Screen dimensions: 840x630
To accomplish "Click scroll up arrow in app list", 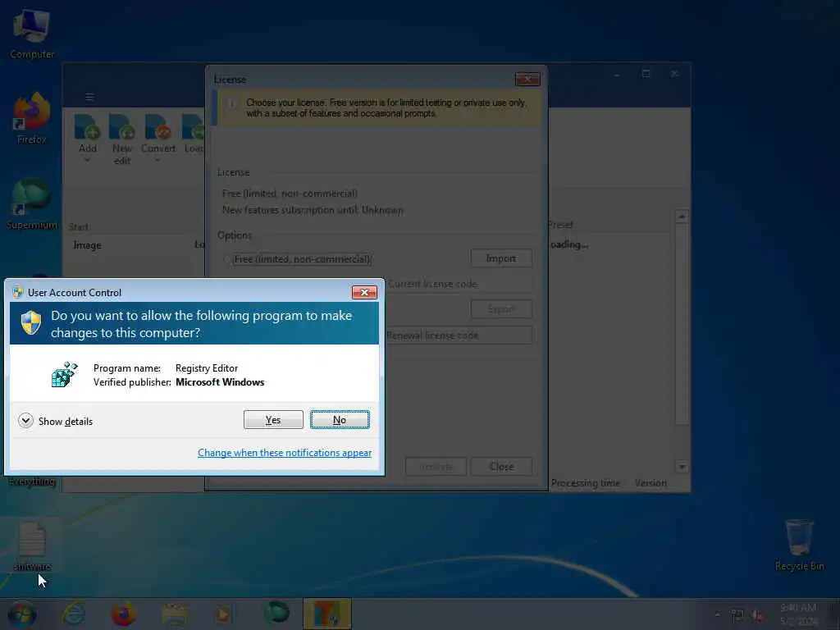I will [x=682, y=217].
